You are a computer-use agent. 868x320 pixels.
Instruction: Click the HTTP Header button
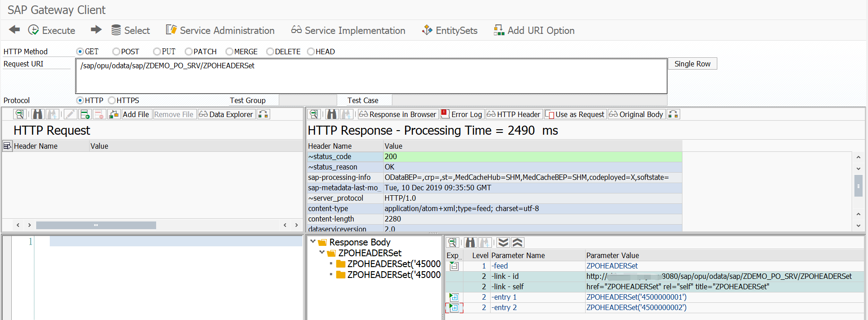514,114
